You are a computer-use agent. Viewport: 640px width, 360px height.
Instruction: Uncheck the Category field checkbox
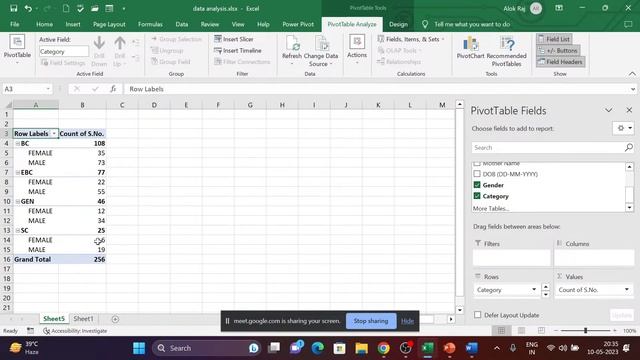pyautogui.click(x=477, y=196)
